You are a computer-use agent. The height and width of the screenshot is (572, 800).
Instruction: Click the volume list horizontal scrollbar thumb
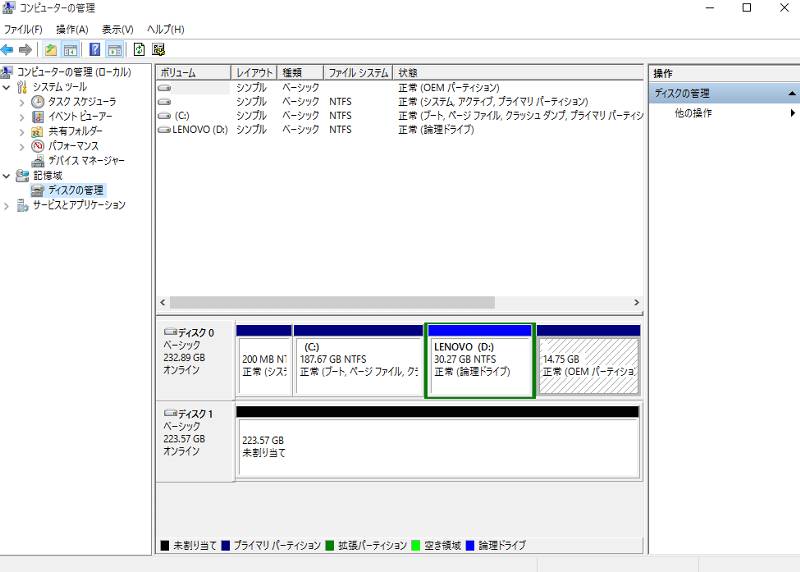(x=332, y=303)
